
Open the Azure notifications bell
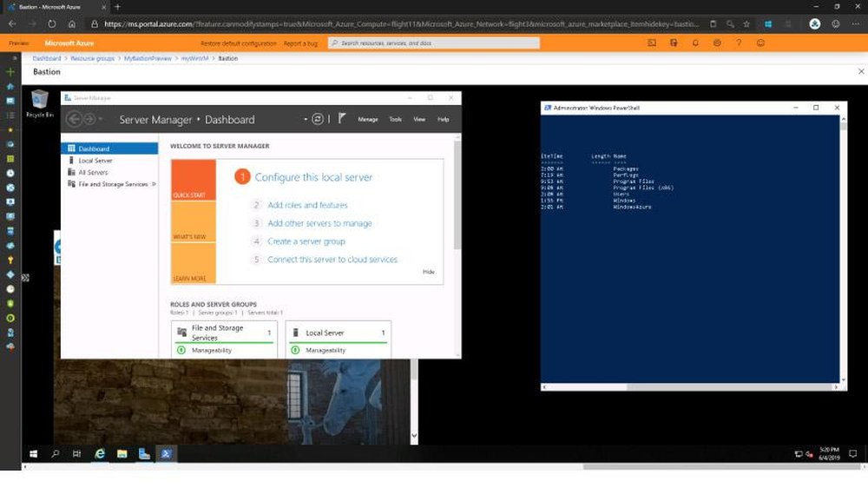[x=695, y=43]
